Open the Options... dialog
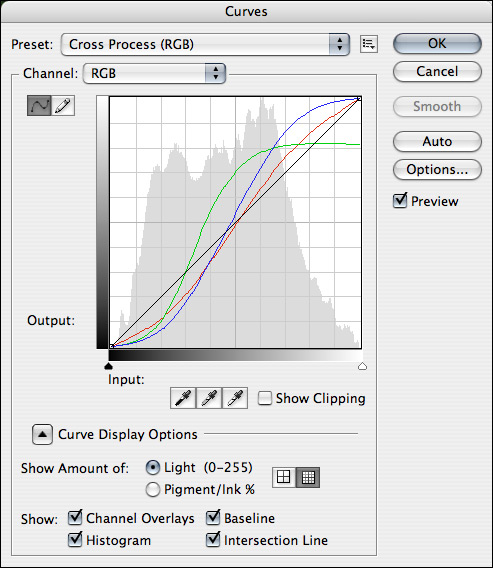 pyautogui.click(x=437, y=170)
